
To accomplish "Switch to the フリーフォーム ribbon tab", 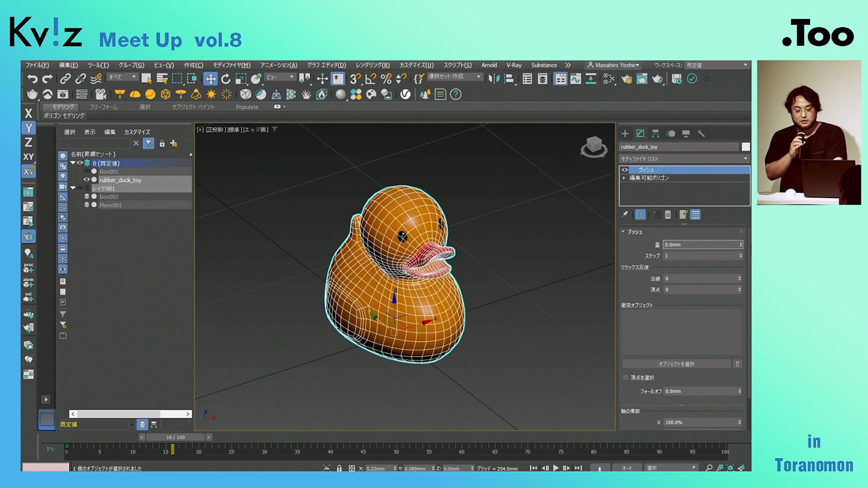I will click(104, 107).
